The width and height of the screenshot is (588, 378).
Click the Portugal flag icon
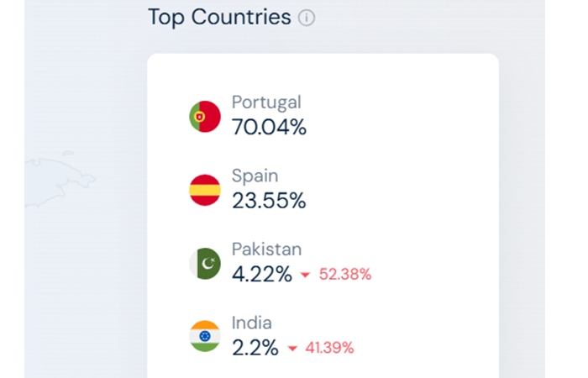point(205,117)
